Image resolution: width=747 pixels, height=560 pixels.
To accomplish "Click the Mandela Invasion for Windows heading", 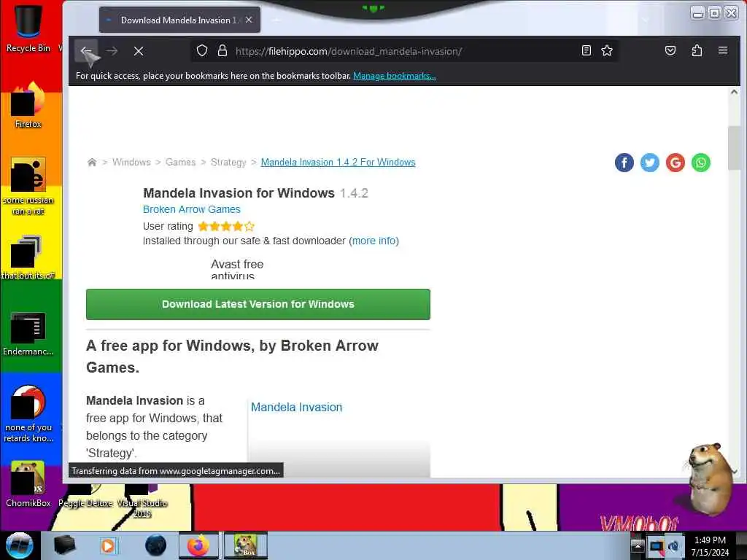I will [239, 192].
